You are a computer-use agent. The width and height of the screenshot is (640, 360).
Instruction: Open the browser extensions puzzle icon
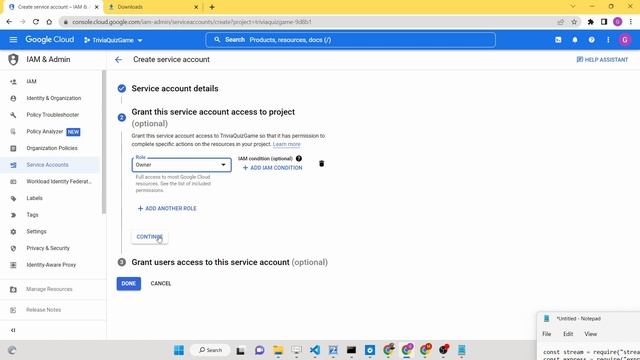tap(591, 22)
